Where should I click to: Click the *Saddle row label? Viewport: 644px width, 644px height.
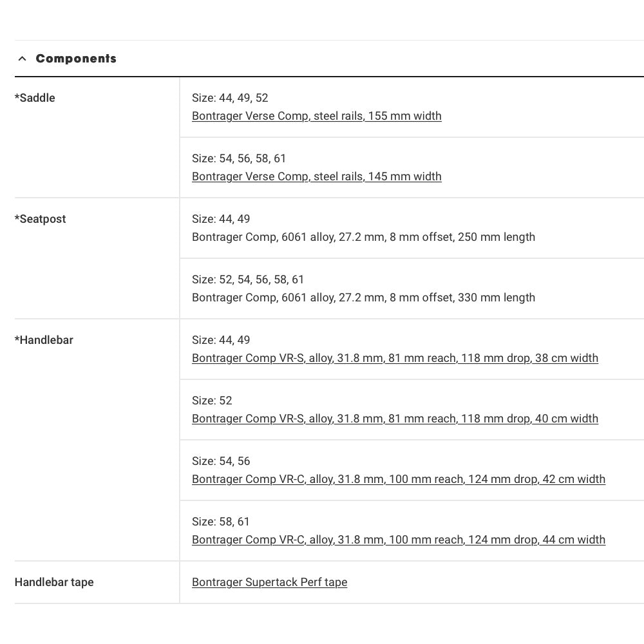click(35, 98)
